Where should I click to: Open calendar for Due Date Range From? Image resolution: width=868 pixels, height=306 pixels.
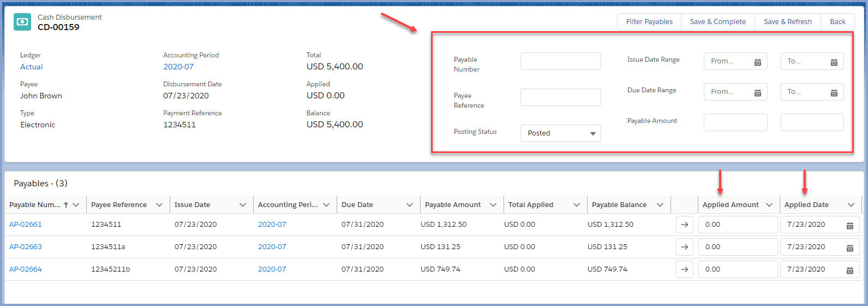click(757, 92)
